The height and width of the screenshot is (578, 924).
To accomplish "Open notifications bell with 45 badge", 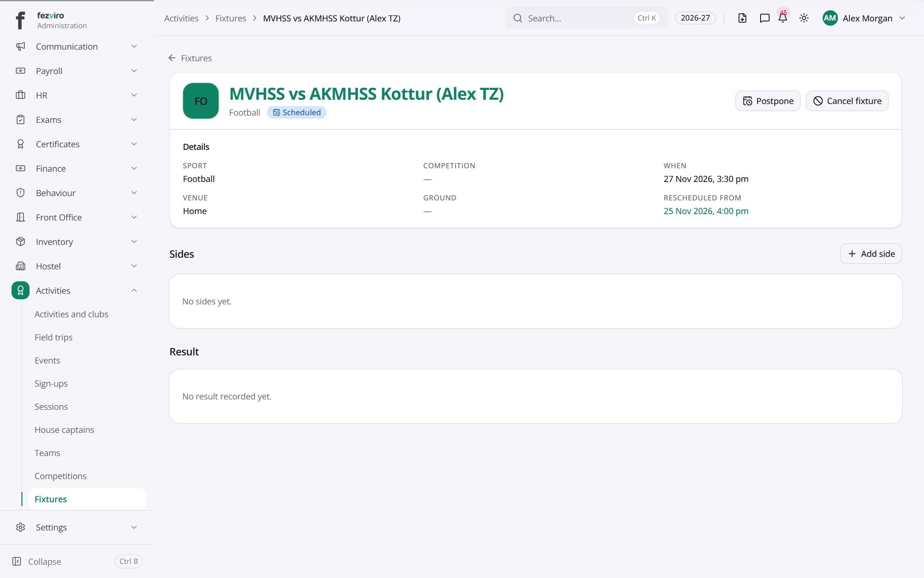I will tap(783, 17).
